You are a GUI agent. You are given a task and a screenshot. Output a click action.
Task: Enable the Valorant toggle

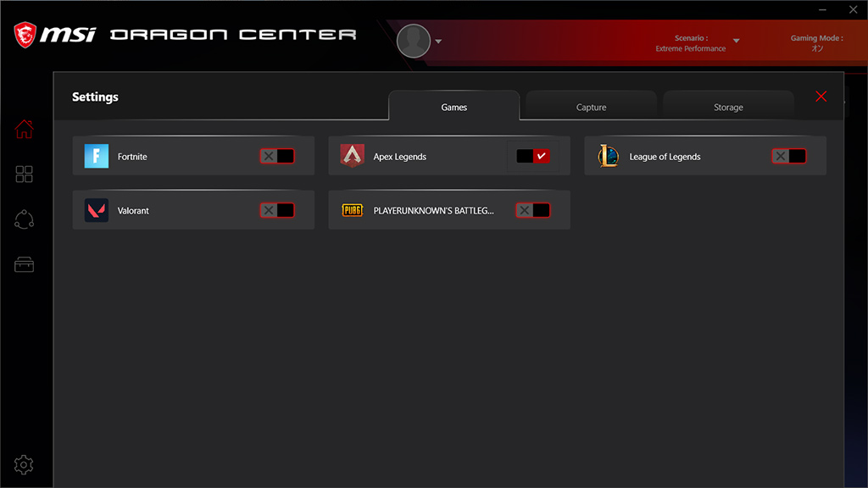(277, 210)
